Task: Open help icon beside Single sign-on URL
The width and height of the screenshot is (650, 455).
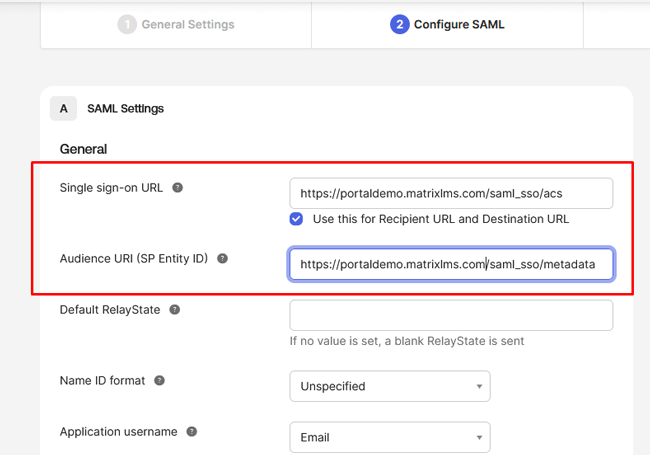Action: click(177, 188)
